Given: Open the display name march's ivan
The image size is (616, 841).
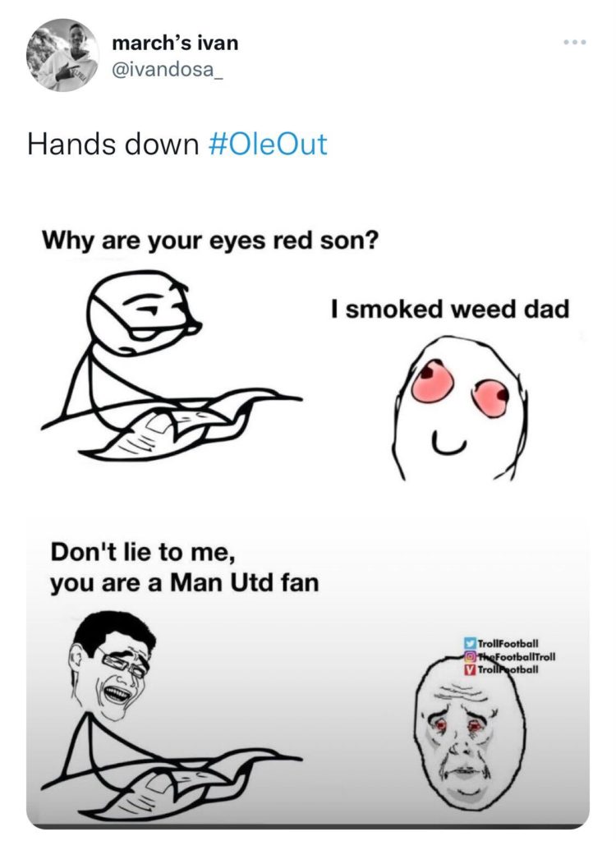Looking at the screenshot, I should [x=175, y=43].
